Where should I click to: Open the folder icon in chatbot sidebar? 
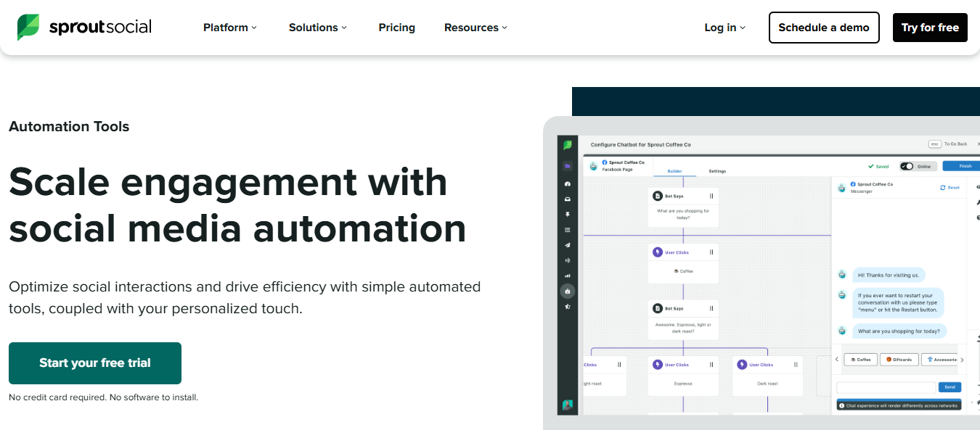pos(568,166)
